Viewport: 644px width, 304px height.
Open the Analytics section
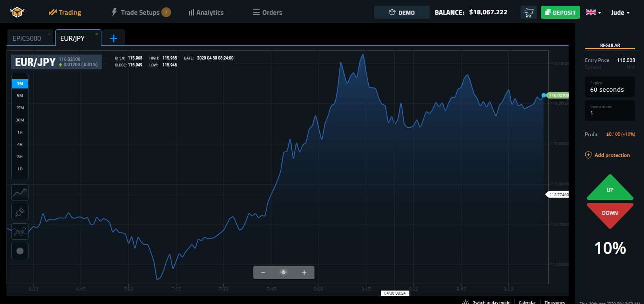[x=206, y=13]
